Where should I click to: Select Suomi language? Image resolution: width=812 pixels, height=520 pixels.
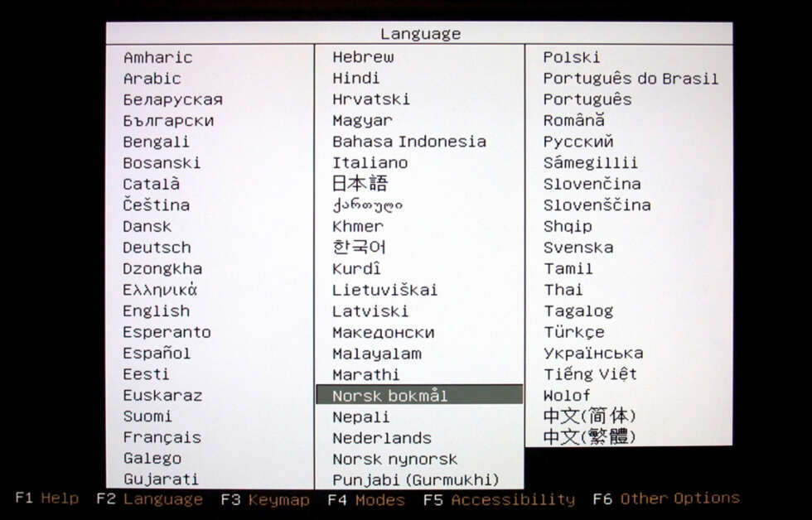pyautogui.click(x=147, y=416)
